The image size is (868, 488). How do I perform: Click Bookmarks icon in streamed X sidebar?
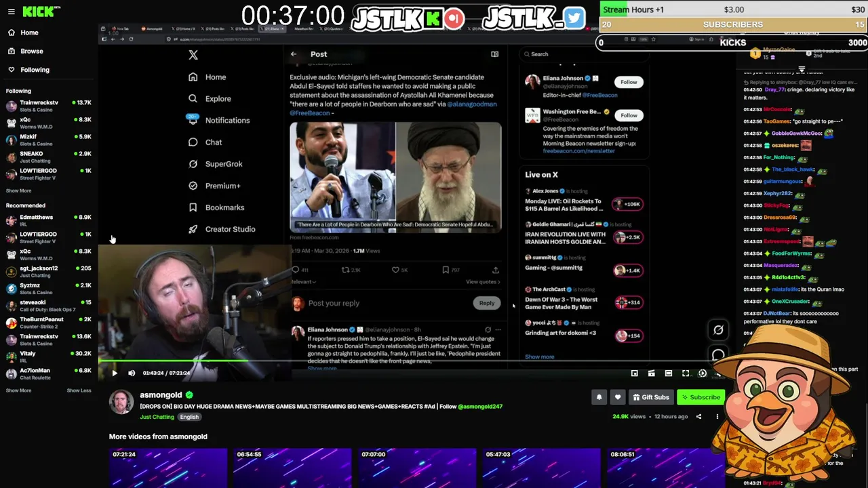tap(193, 207)
